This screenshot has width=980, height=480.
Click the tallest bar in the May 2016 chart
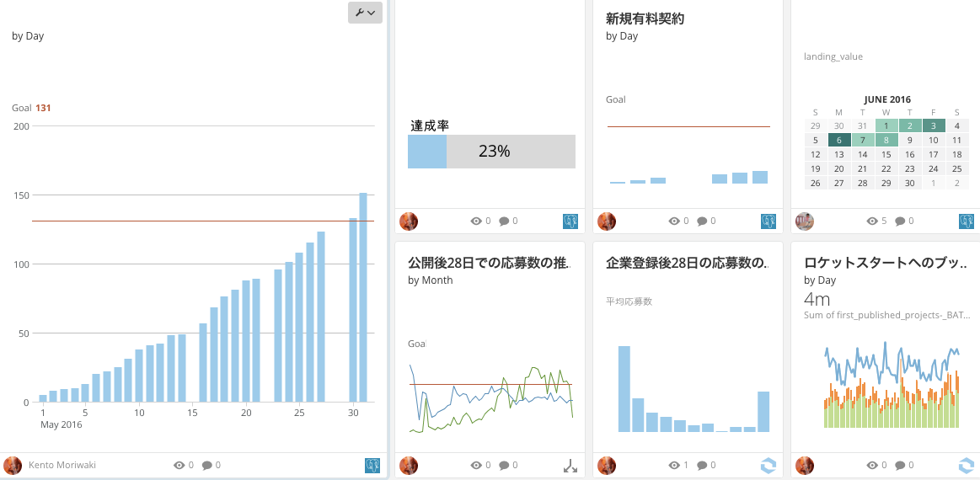pyautogui.click(x=363, y=297)
